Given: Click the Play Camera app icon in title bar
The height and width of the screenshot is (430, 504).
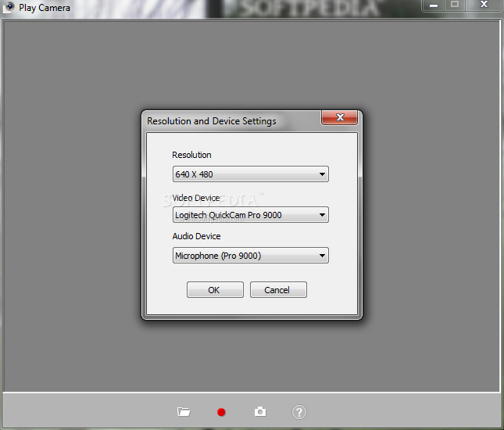Looking at the screenshot, I should click(9, 7).
